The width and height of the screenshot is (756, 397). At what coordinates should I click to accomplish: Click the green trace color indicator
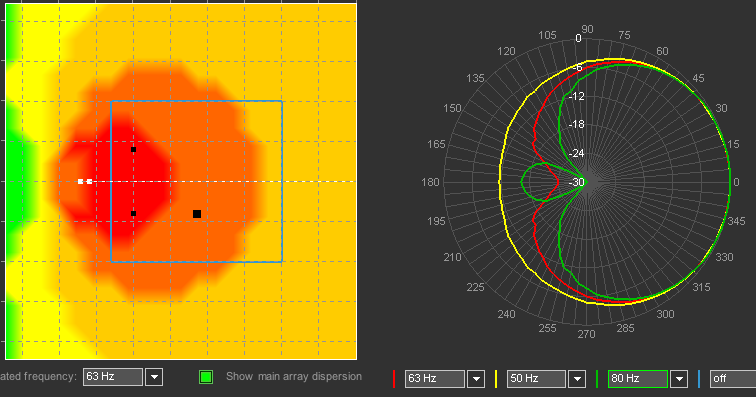click(597, 379)
